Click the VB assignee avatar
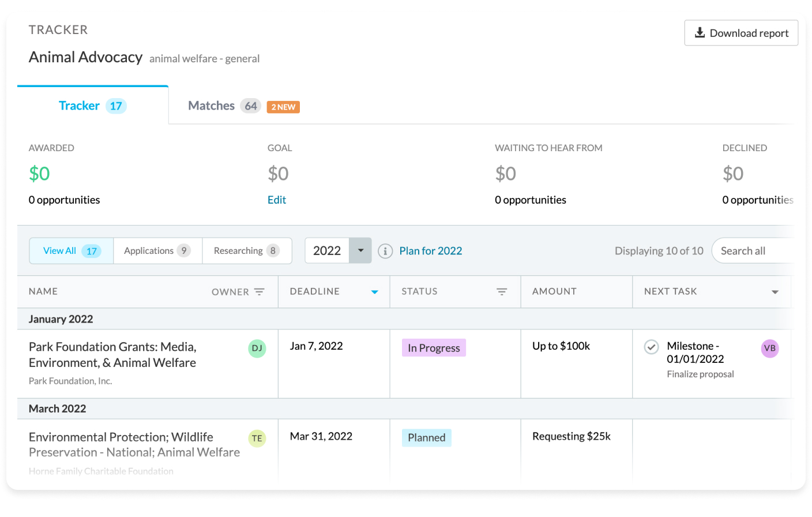812x517 pixels. (x=769, y=349)
